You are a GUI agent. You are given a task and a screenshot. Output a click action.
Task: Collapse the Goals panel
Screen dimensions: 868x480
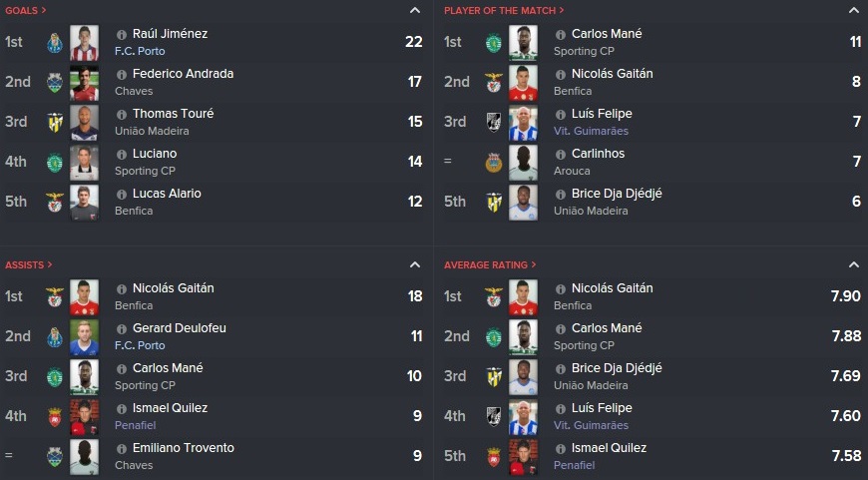(415, 10)
